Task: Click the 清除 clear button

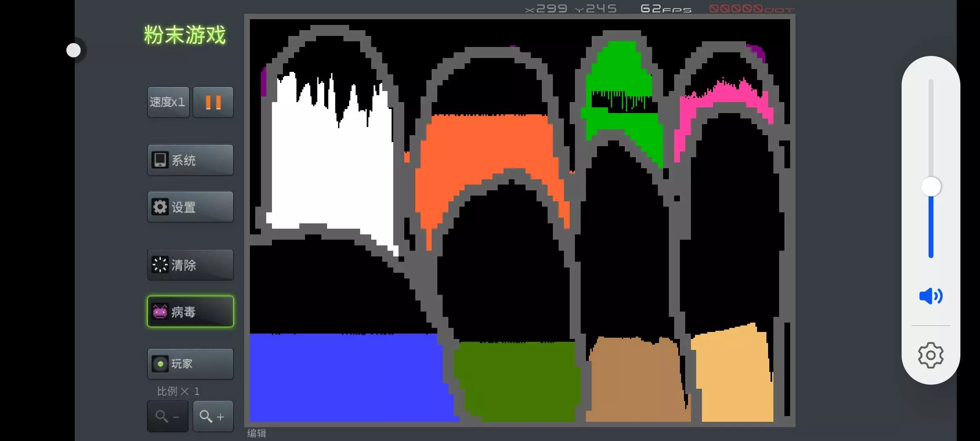Action: pyautogui.click(x=190, y=265)
